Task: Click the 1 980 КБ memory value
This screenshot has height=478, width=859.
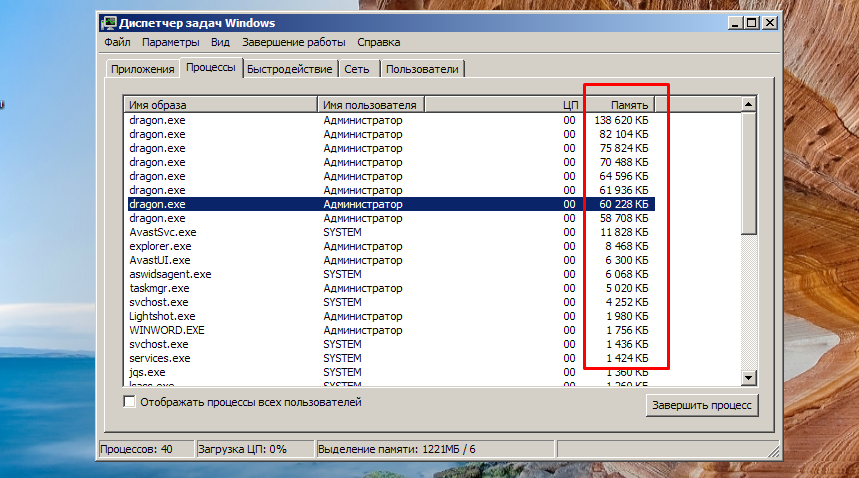Action: pyautogui.click(x=627, y=316)
